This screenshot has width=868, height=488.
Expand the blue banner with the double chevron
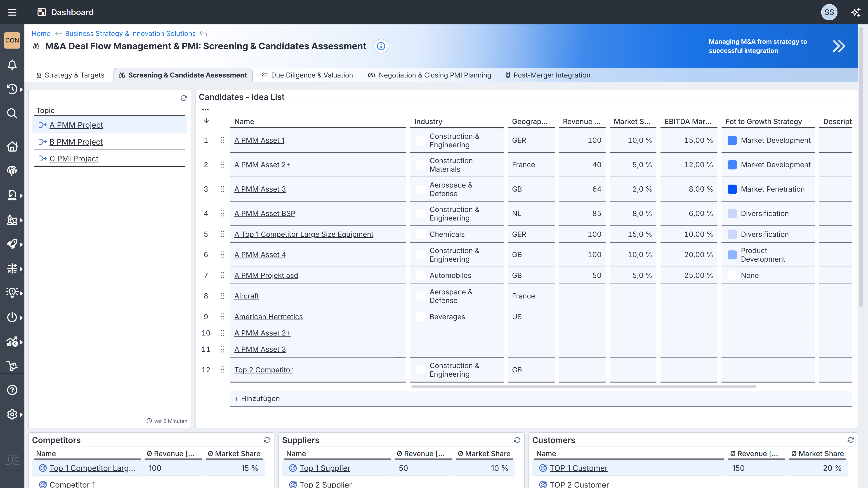(x=838, y=46)
